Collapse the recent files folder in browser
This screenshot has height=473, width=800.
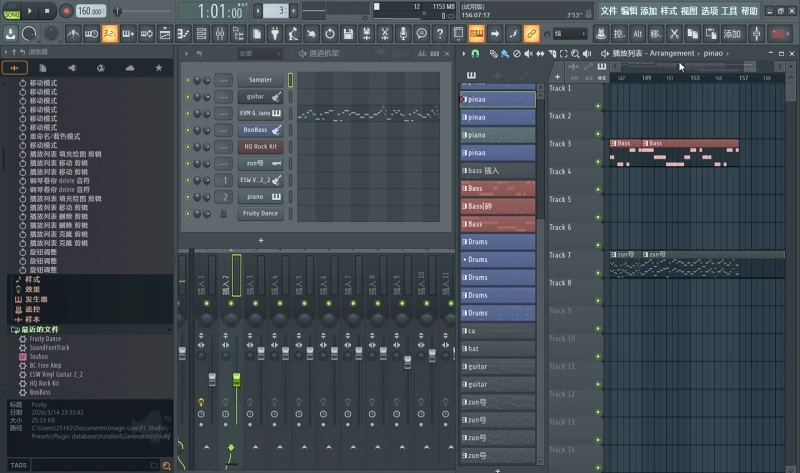[39, 330]
